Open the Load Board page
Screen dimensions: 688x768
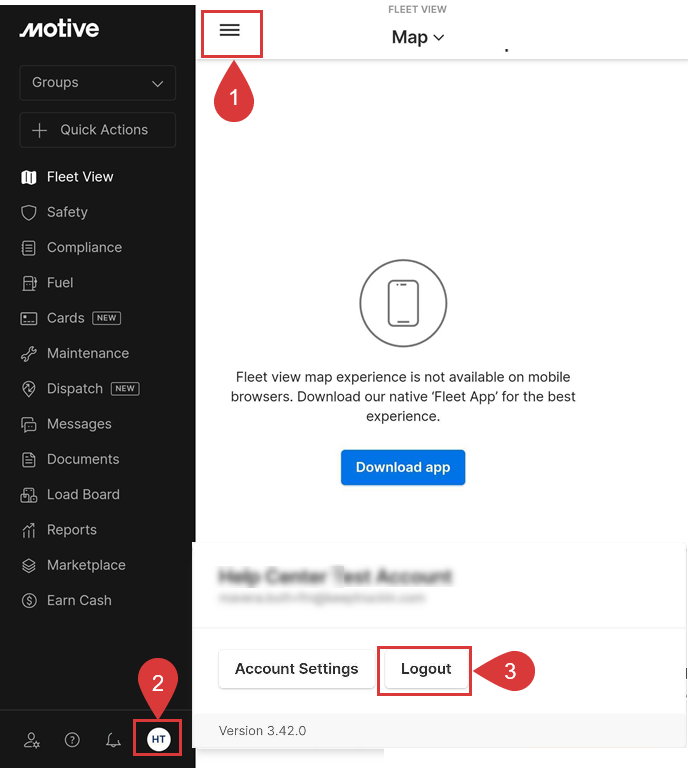83,494
